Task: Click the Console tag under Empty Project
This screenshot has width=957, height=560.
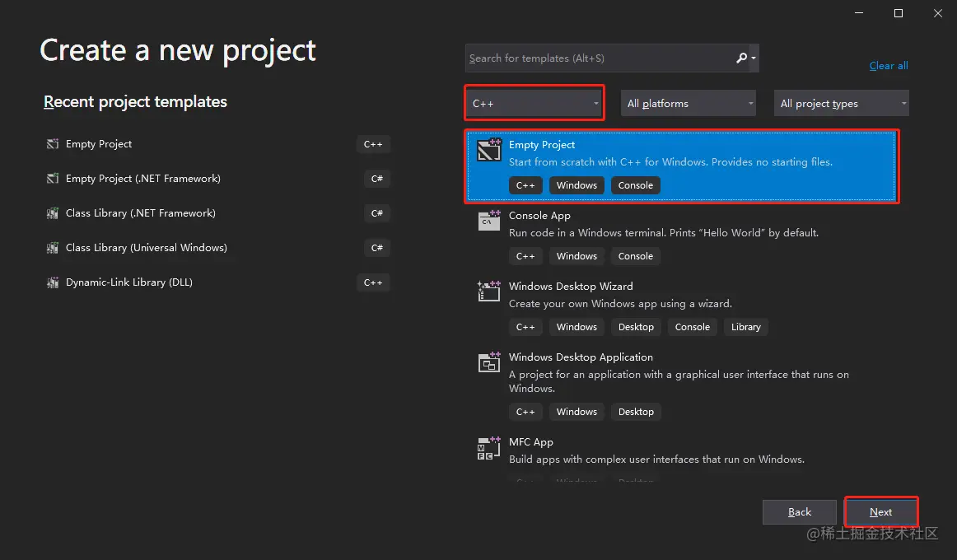Action: coord(635,185)
